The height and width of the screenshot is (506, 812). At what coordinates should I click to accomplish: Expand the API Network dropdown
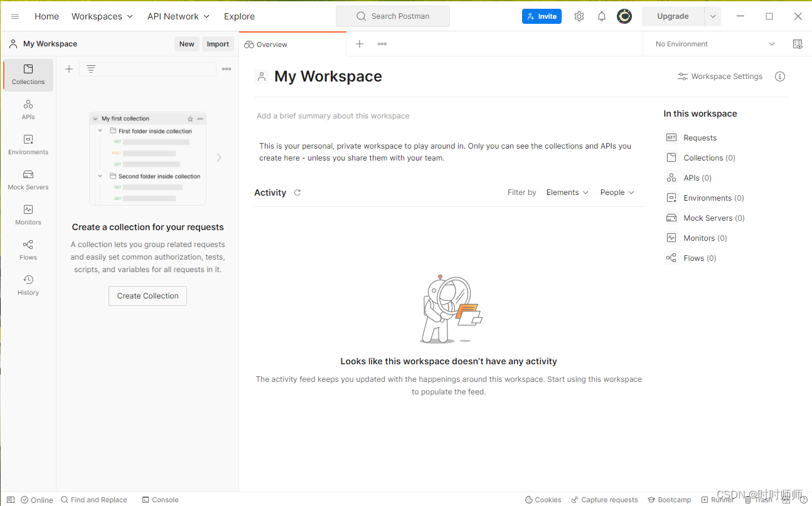tap(179, 16)
